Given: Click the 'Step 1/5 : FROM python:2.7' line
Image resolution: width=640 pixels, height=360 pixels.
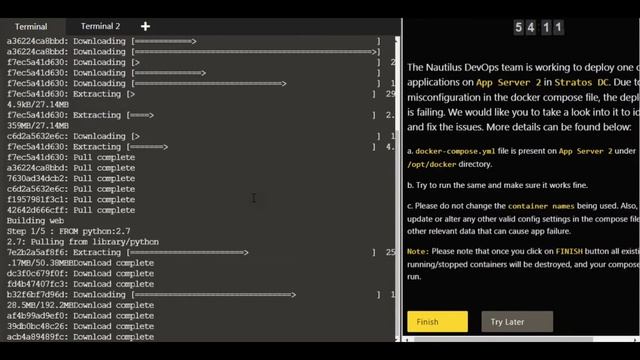Looking at the screenshot, I should pyautogui.click(x=69, y=231).
